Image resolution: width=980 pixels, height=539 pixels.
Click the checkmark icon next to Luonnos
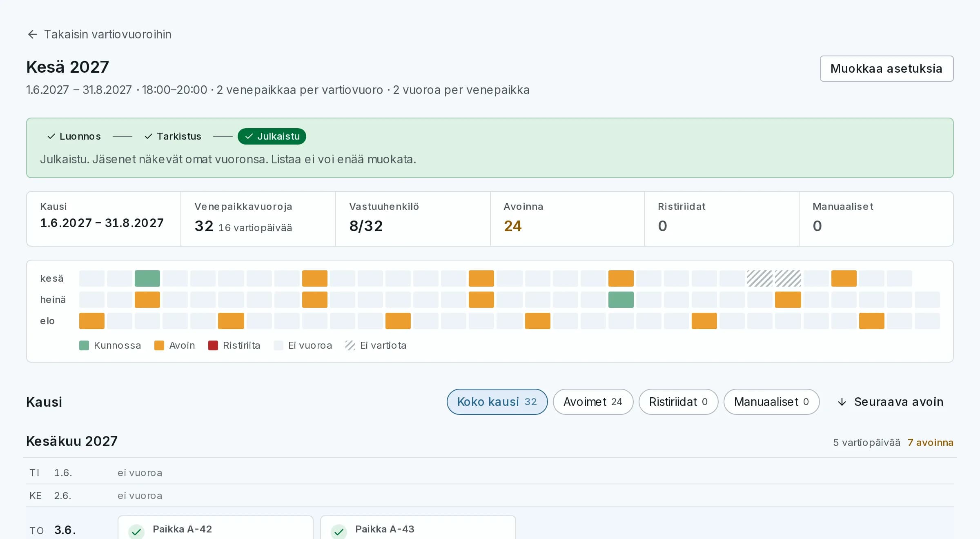tap(51, 136)
